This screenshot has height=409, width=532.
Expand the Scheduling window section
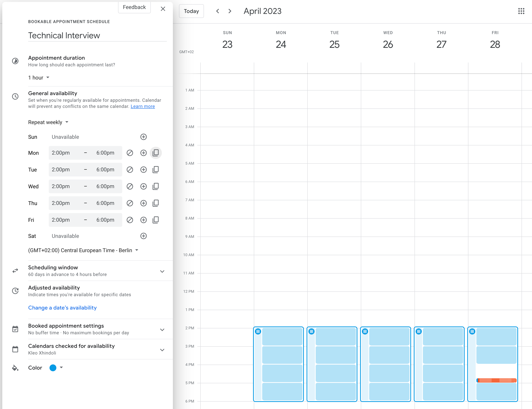pyautogui.click(x=162, y=271)
